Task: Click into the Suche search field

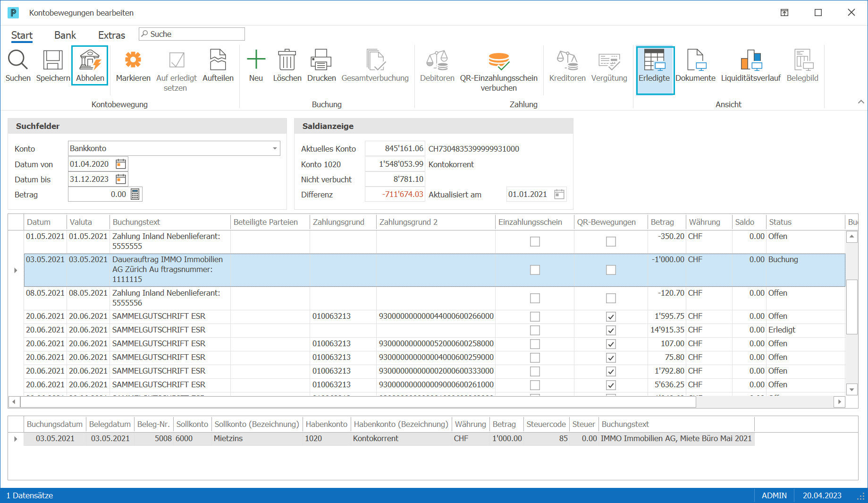Action: click(x=192, y=34)
